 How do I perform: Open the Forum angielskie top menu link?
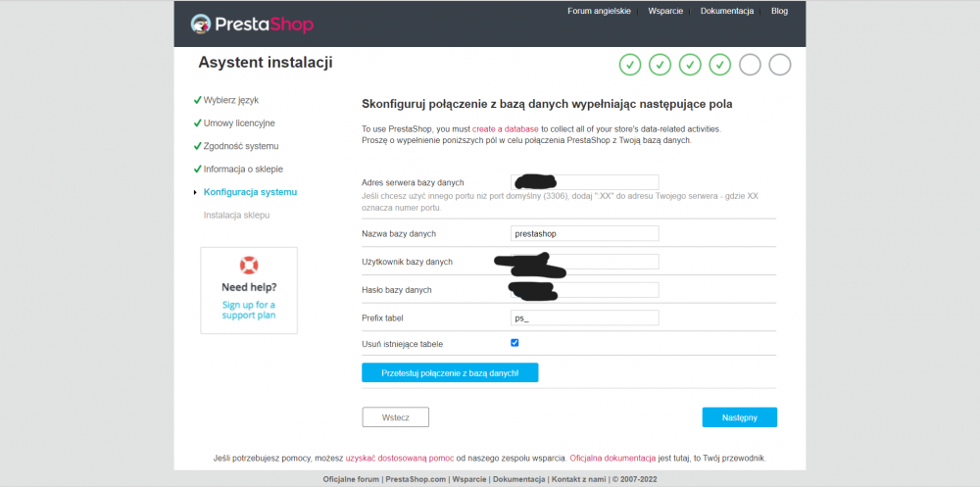point(600,11)
